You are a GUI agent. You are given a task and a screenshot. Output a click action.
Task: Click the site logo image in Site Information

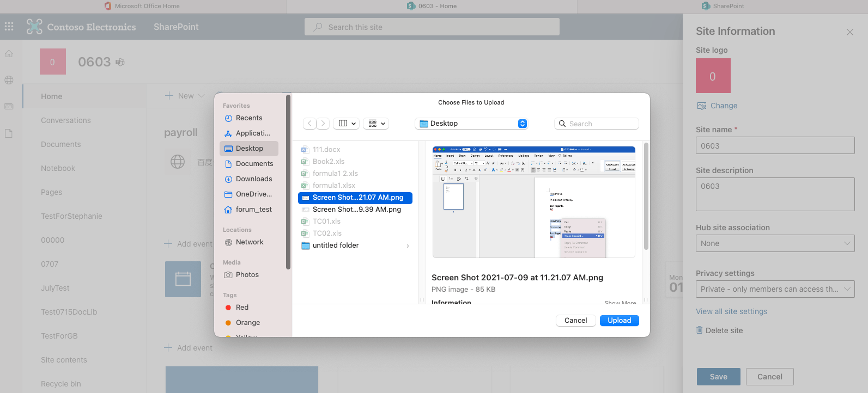[713, 76]
